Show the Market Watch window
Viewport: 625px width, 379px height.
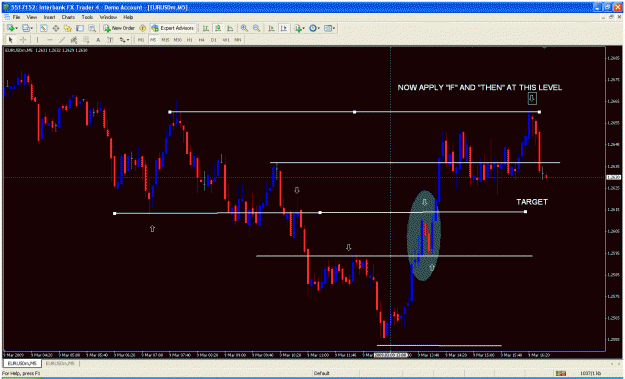click(x=43, y=28)
